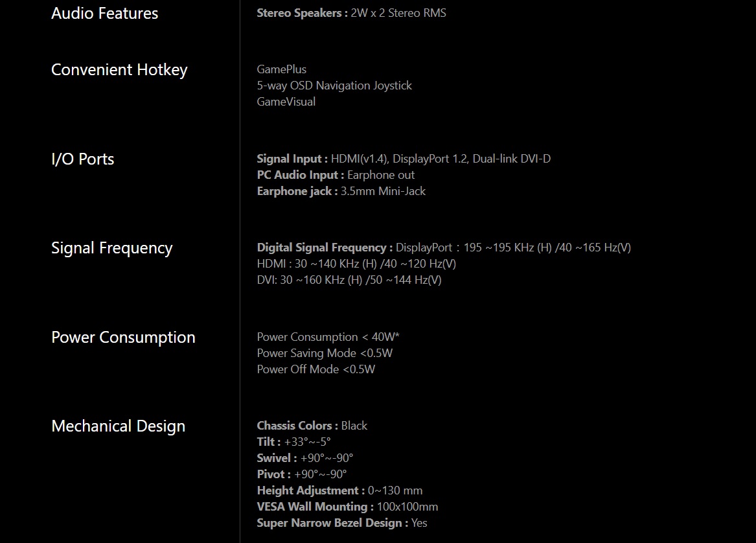Viewport: 756px width, 543px height.
Task: Click the Power Saving Mode line
Action: (x=325, y=353)
